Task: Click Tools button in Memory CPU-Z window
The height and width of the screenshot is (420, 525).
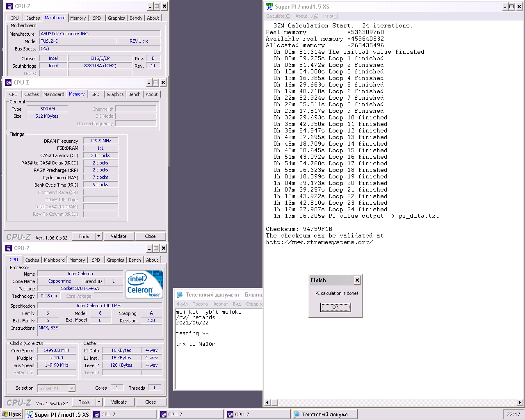Action: coord(84,236)
